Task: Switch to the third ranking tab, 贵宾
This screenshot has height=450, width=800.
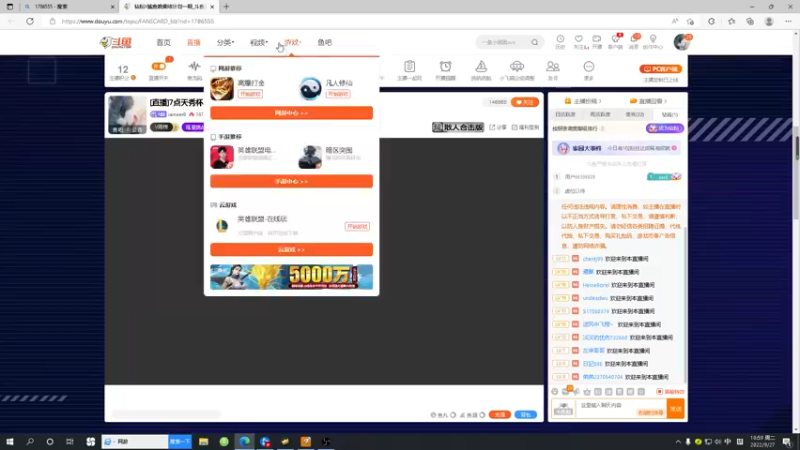Action: tap(635, 115)
